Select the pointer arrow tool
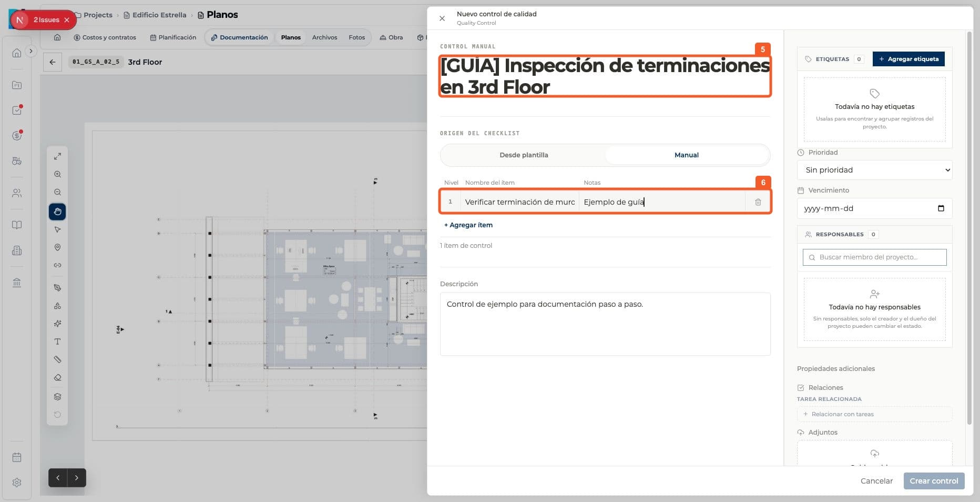The image size is (980, 502). point(57,229)
